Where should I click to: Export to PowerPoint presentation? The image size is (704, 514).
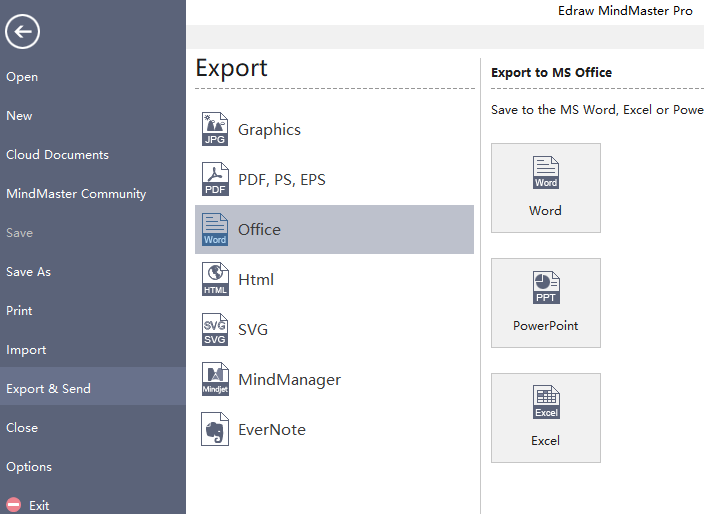(x=546, y=303)
